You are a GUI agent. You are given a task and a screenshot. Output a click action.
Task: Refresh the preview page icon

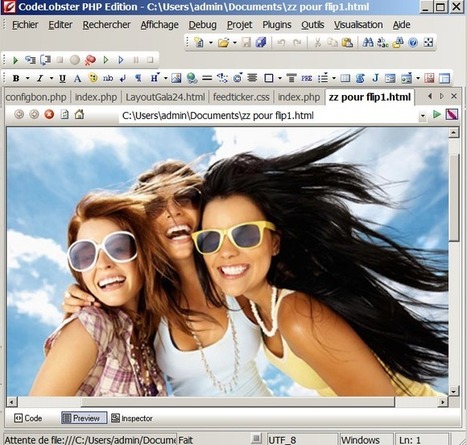pyautogui.click(x=64, y=115)
